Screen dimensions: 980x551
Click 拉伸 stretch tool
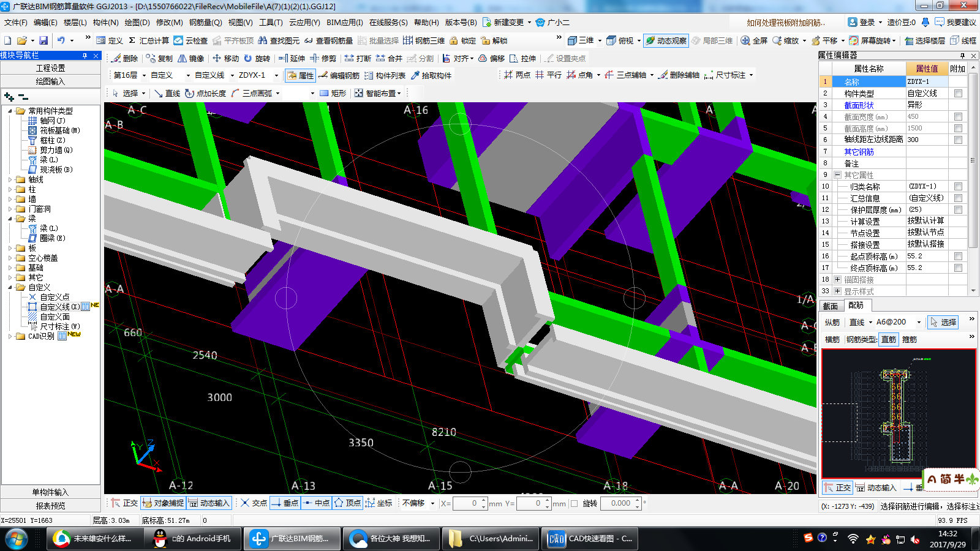(x=522, y=58)
